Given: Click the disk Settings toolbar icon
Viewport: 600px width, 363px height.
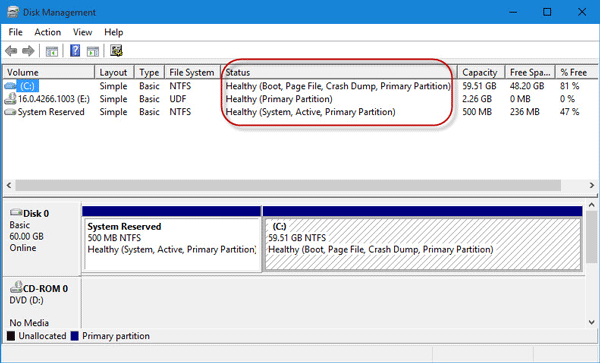Looking at the screenshot, I should pyautogui.click(x=116, y=50).
